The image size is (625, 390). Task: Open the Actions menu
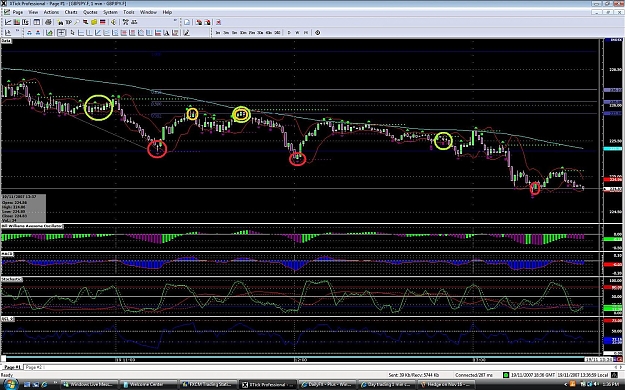tap(51, 12)
